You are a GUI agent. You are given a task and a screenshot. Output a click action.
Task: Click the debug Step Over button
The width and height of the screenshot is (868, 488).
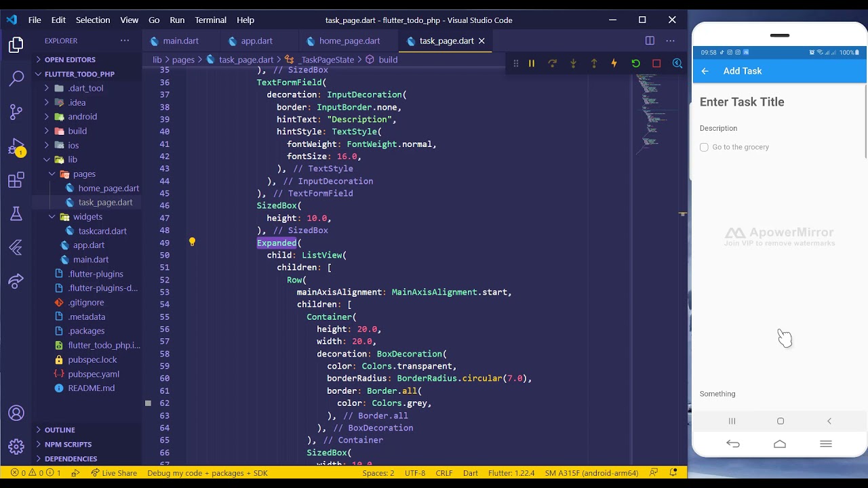coord(553,63)
